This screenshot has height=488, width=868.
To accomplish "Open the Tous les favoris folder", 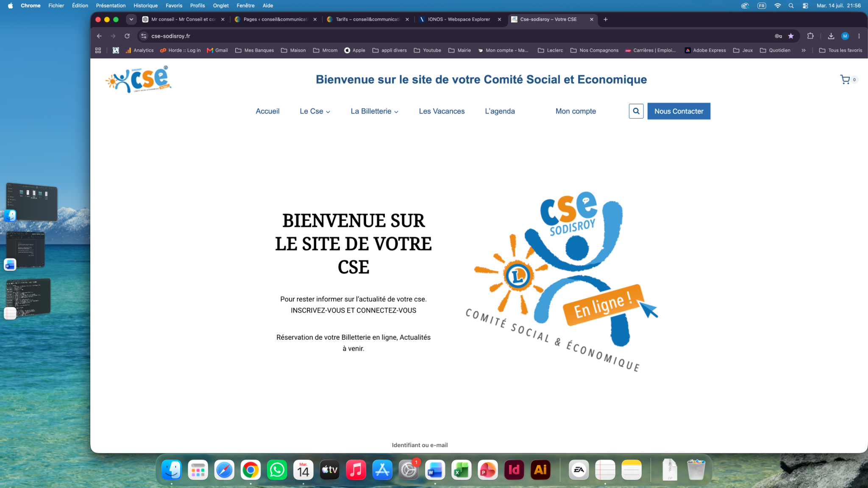I will coord(840,50).
